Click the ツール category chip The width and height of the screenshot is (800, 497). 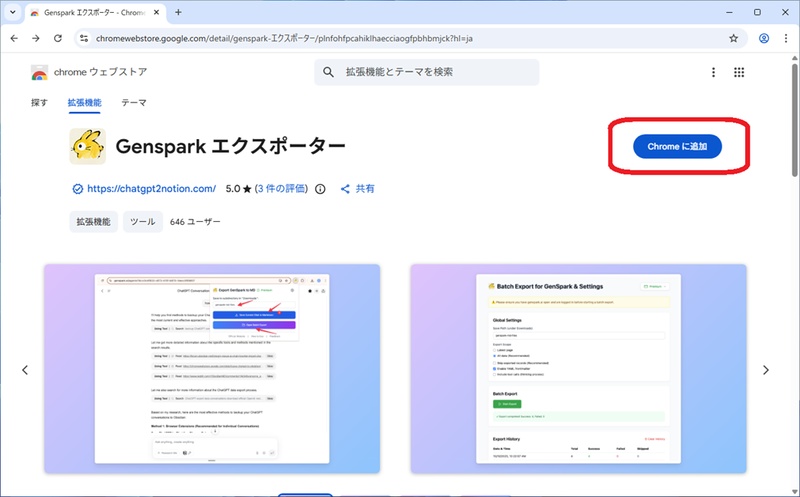point(143,221)
